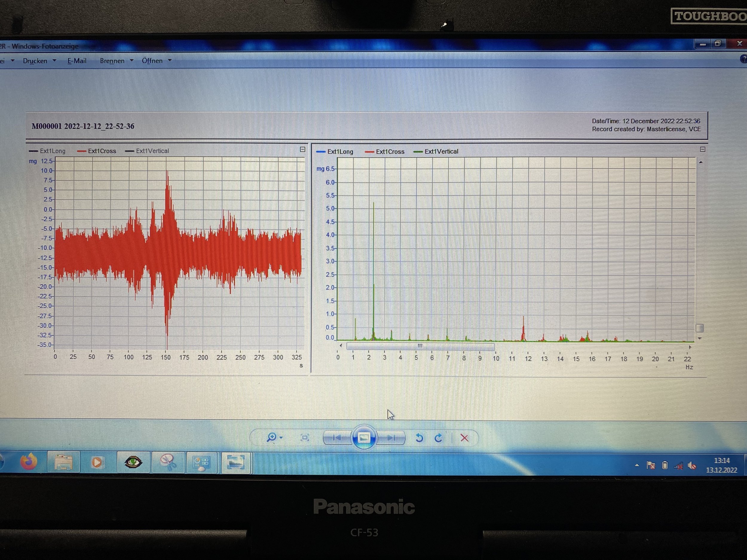
Task: Start the slideshow with center button
Action: point(364,438)
